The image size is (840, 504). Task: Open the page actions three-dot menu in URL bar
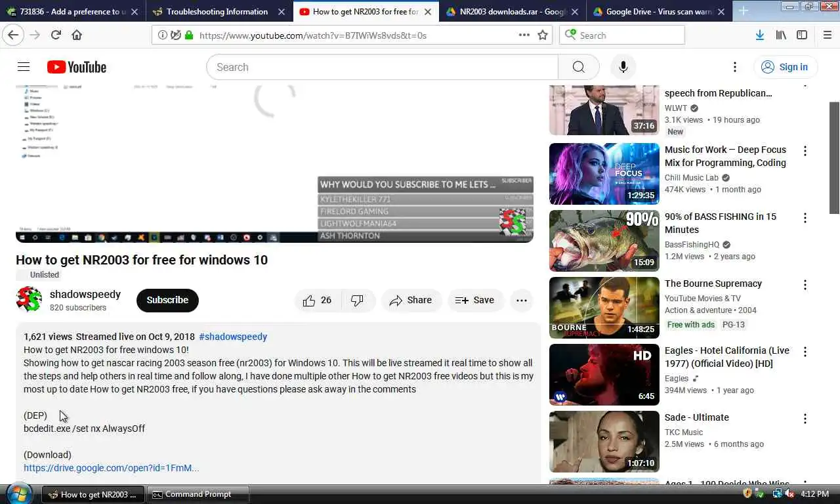(x=524, y=35)
